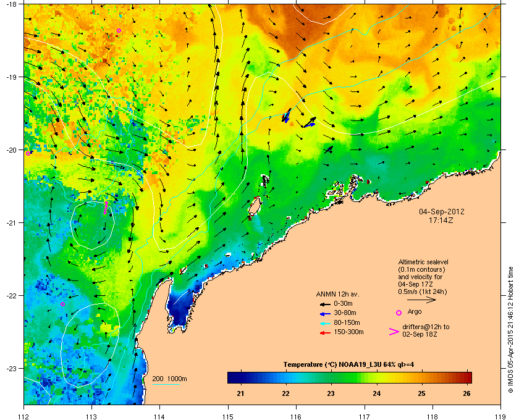Click the 04-Sep-2012 date label
Viewport: 519px width, 420px height.
coord(442,211)
